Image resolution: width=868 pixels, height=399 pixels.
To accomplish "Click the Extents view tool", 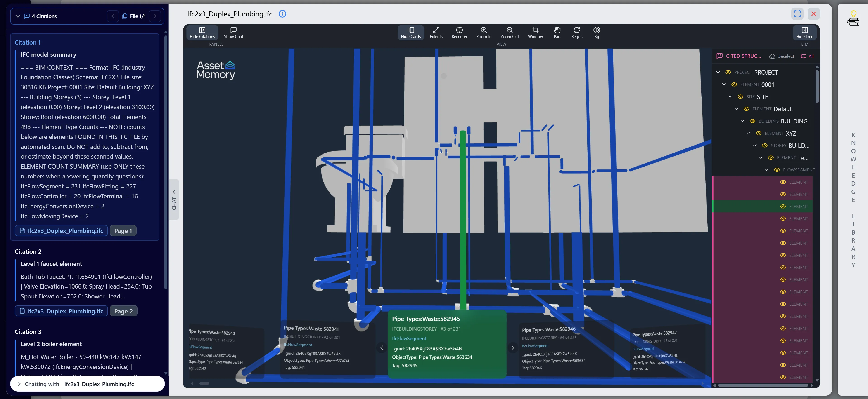I will point(436,32).
